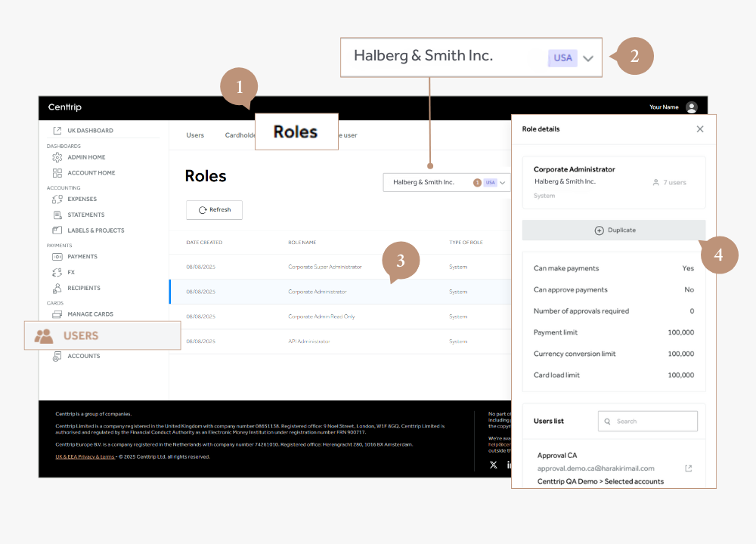
Task: Open the Halberg & Smith Inc. company dropdown
Action: pyautogui.click(x=447, y=183)
